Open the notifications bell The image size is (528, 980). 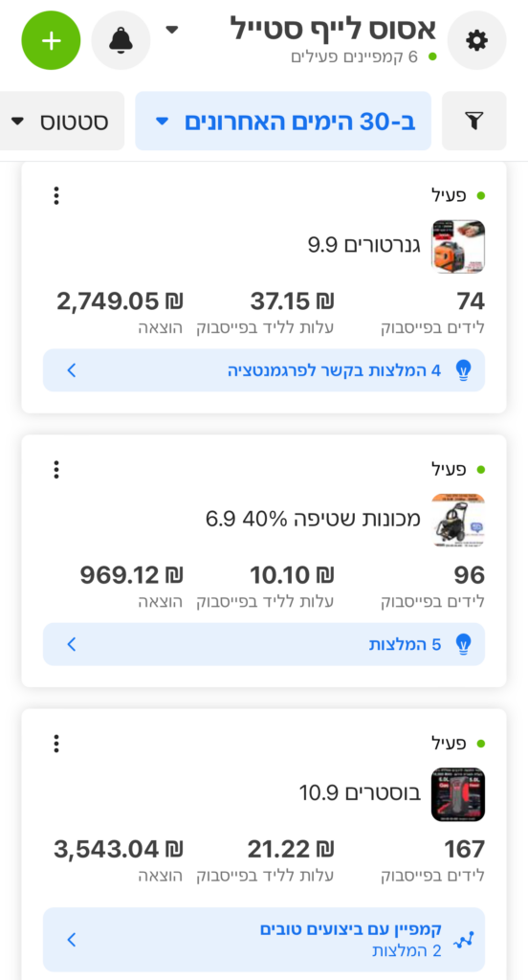121,40
